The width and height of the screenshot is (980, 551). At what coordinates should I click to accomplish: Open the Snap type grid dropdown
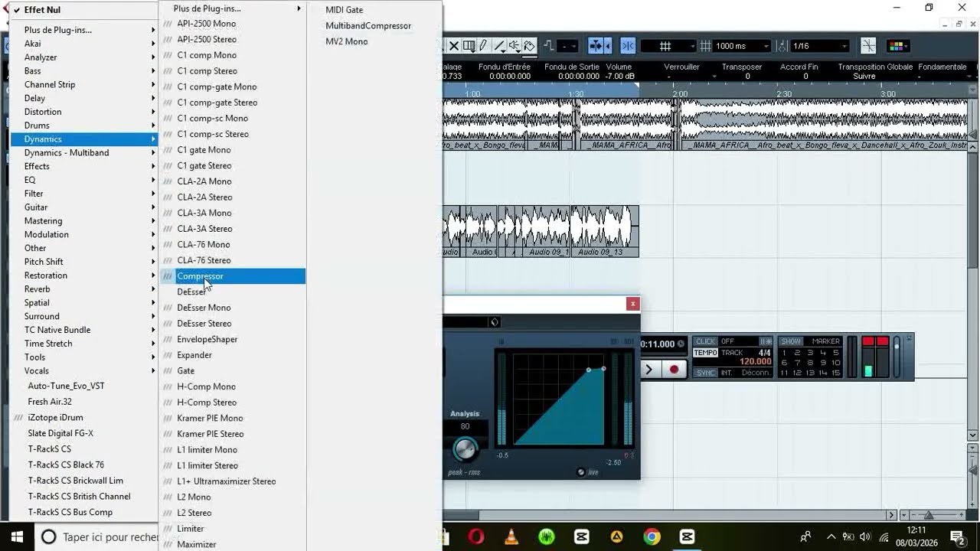click(x=668, y=46)
